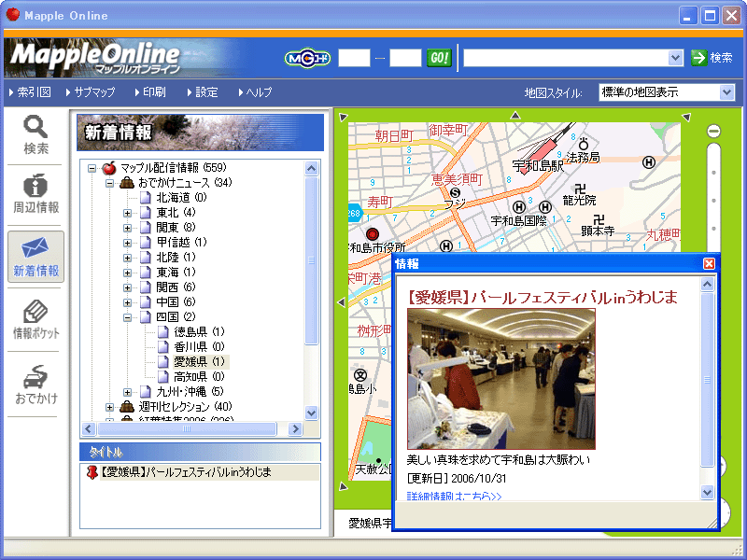Pan map north with top arrow
Viewport: 747px width, 560px height.
(515, 115)
